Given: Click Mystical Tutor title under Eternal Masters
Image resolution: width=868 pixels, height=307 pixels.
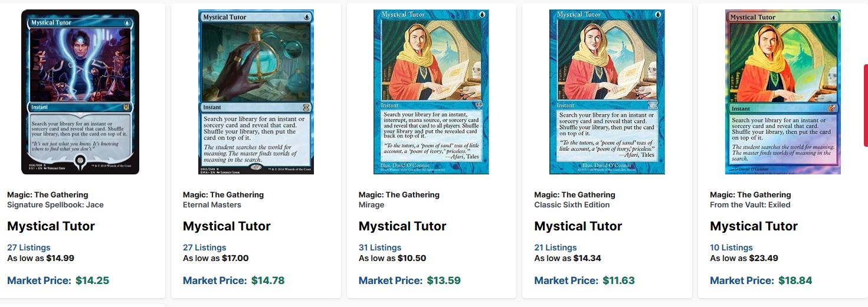Looking at the screenshot, I should [x=227, y=226].
